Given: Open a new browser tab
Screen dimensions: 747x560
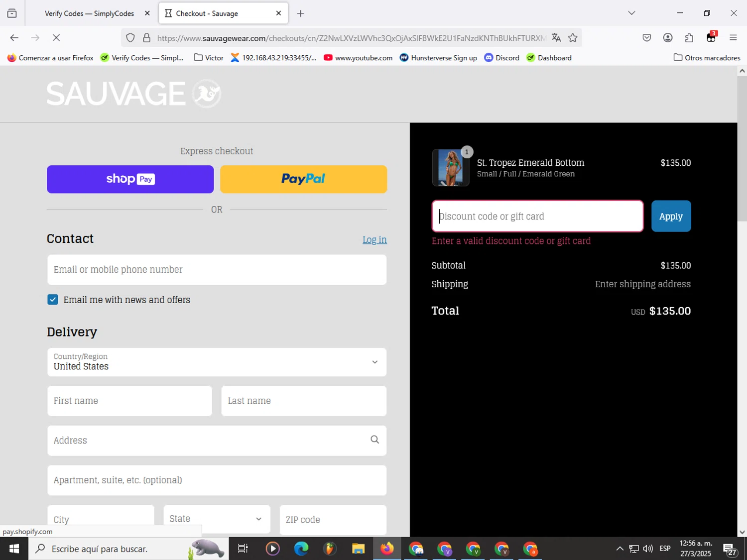Looking at the screenshot, I should click(x=300, y=13).
